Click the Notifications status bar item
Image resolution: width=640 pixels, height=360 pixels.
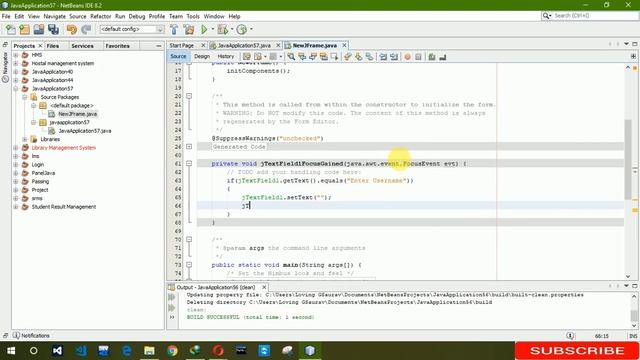(31, 336)
